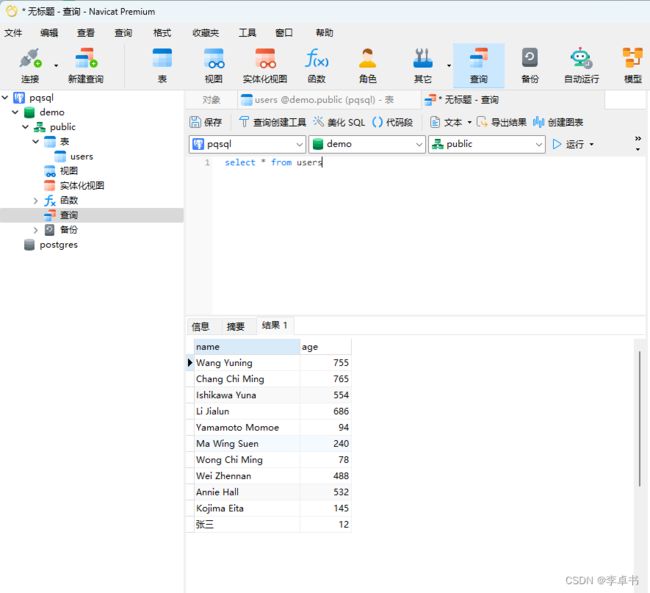Open the 查询创建工具 query builder
This screenshot has height=593, width=650.
[x=273, y=122]
